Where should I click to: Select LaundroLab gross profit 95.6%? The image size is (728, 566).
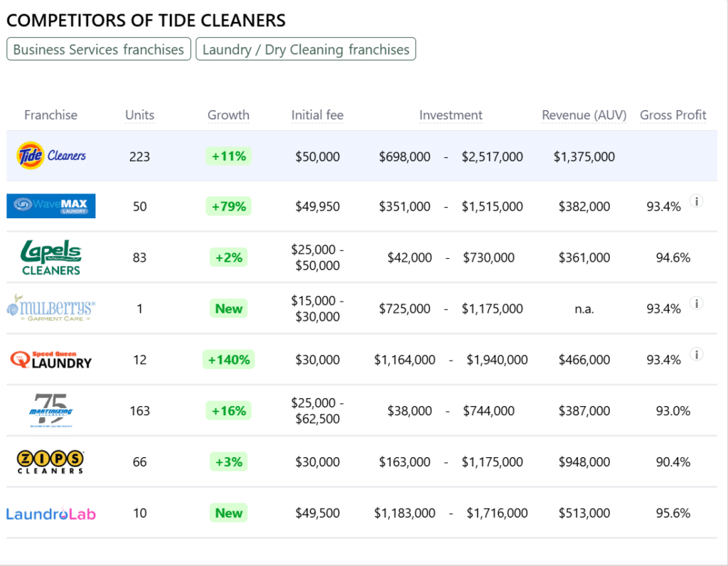[673, 513]
